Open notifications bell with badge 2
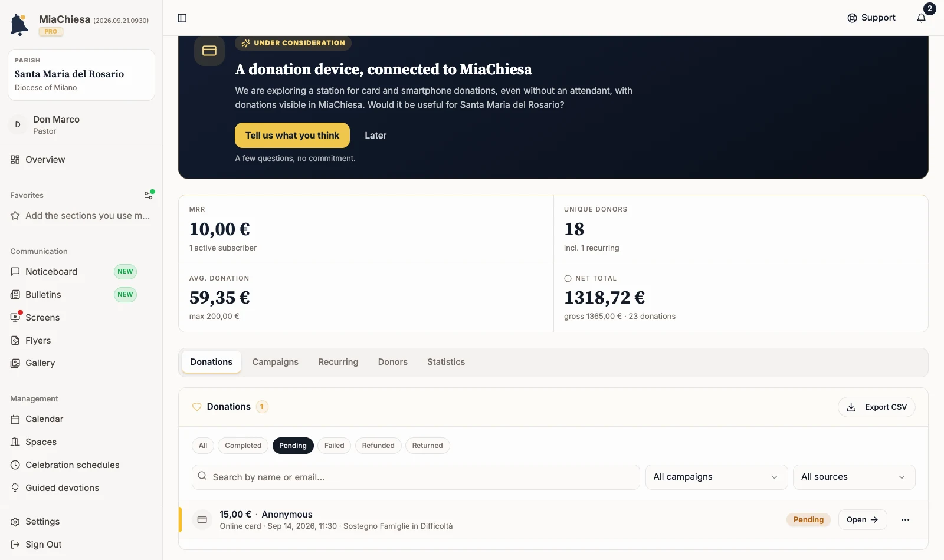The image size is (944, 560). tap(922, 18)
